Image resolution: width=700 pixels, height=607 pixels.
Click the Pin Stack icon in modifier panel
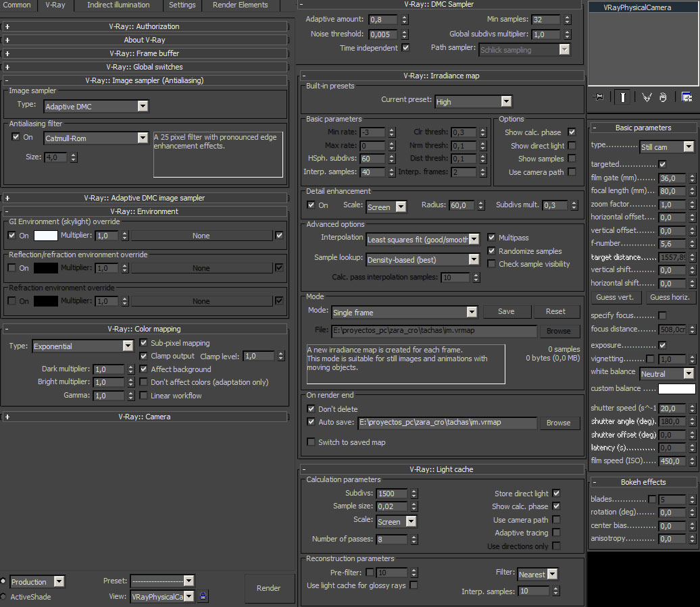pyautogui.click(x=598, y=97)
